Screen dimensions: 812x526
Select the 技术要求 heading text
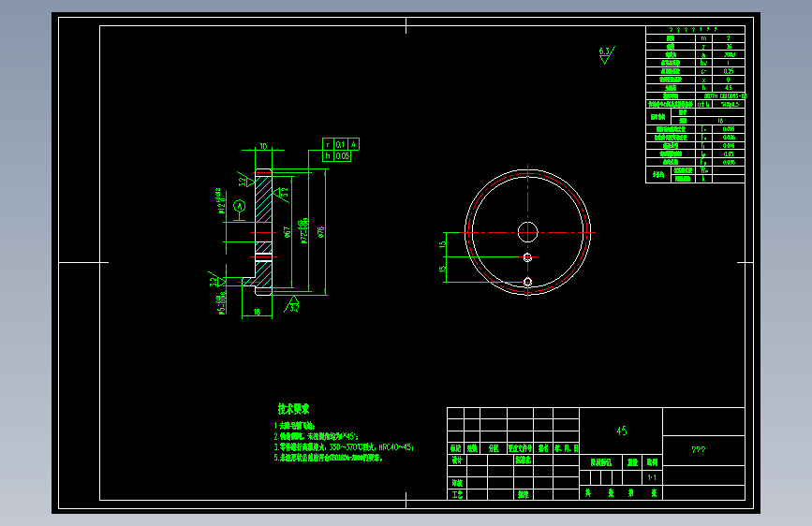tap(294, 409)
